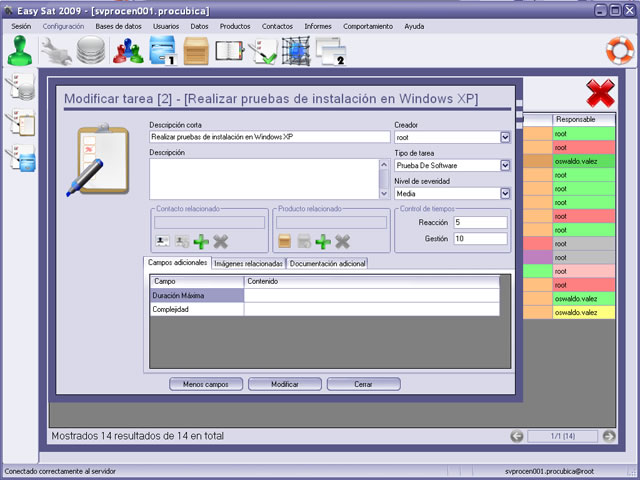
Task: Click the Menos campos button
Action: point(206,384)
